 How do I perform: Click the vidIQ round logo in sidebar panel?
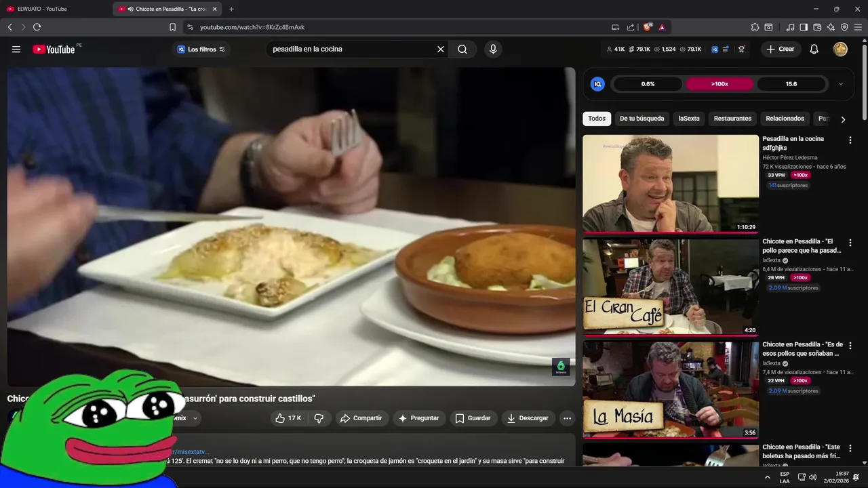[597, 84]
